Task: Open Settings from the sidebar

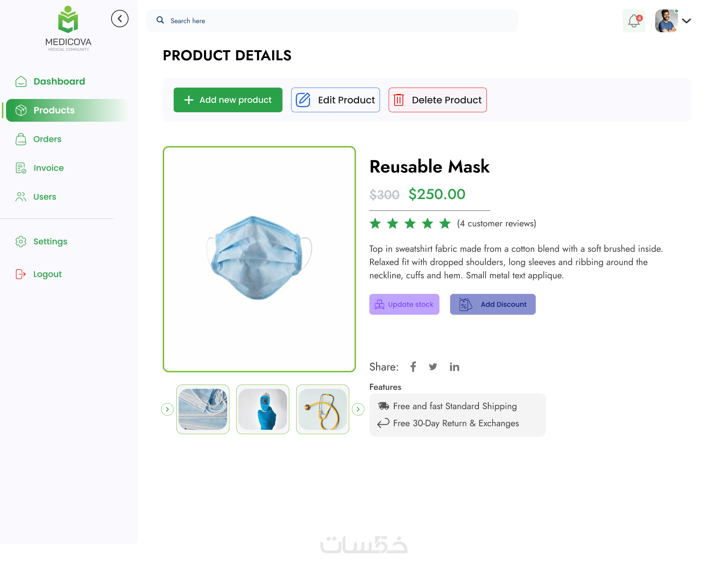Action: 50,242
